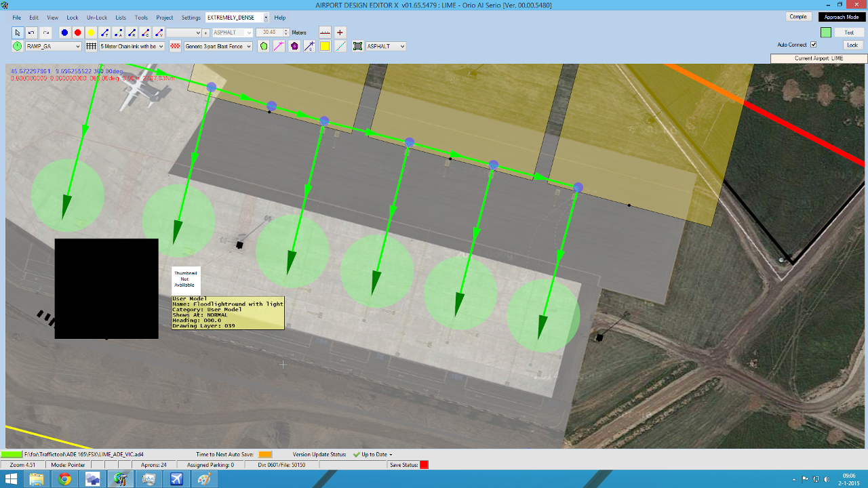Open the Version Update Status dropdown arrow

[391, 455]
